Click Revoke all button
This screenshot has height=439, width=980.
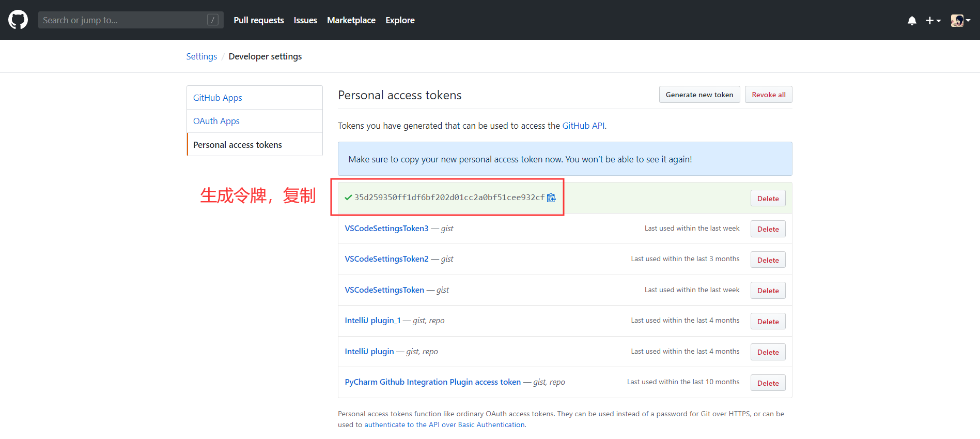[x=769, y=95]
